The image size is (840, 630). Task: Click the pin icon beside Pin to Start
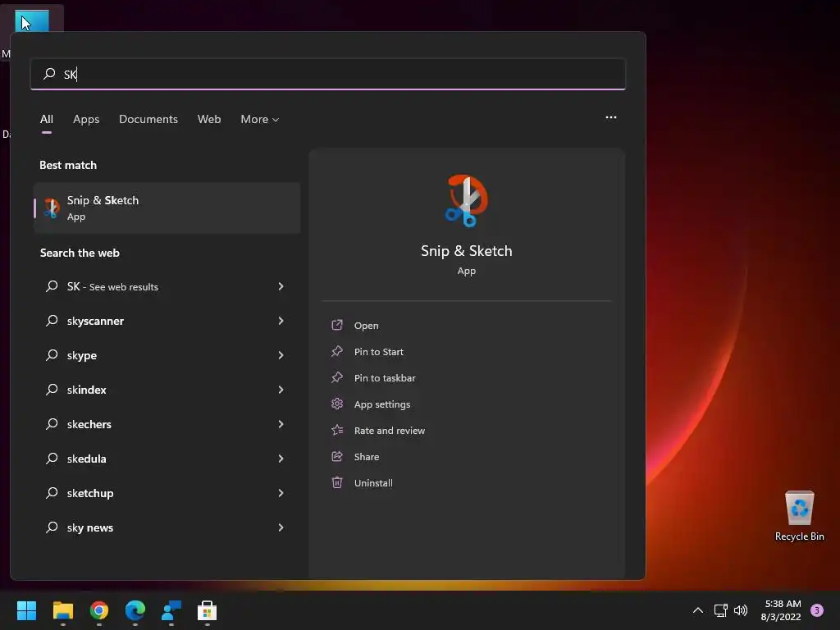(337, 351)
